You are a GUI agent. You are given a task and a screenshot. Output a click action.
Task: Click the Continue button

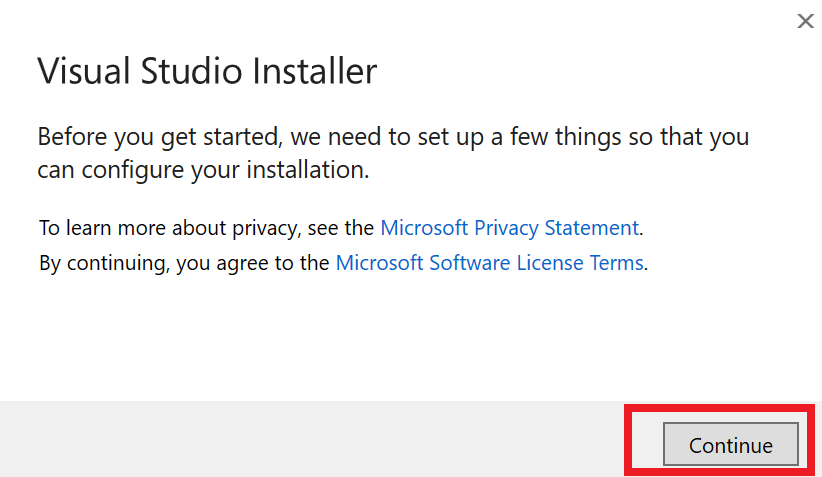(x=731, y=445)
